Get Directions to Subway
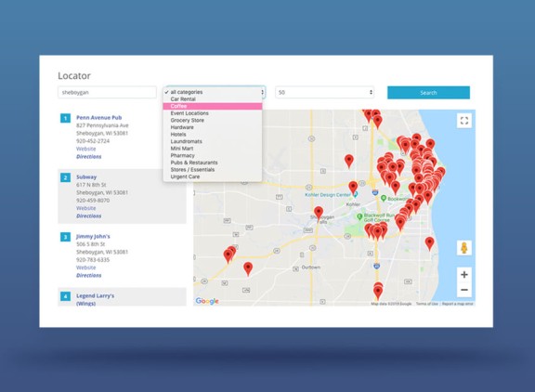Screen dimensions: 535x392 pos(89,216)
